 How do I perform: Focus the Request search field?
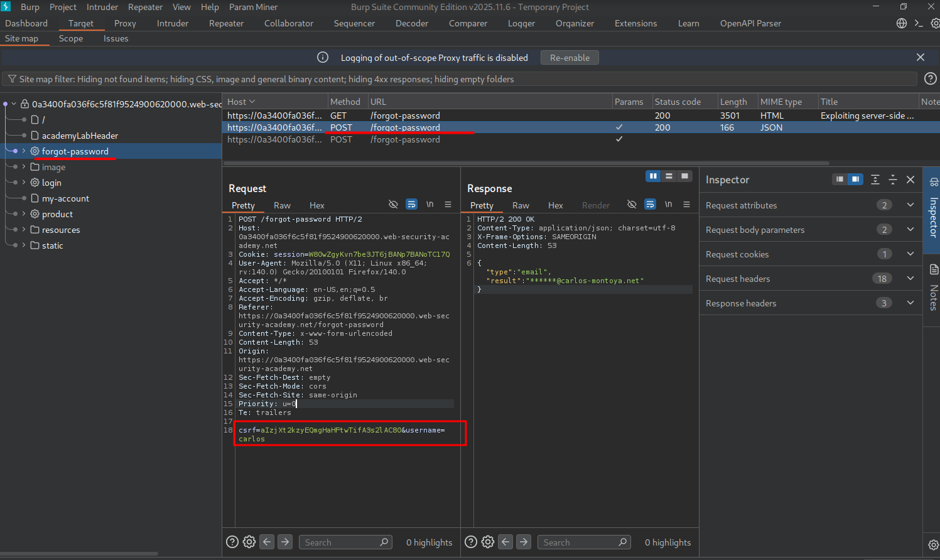pyautogui.click(x=345, y=542)
